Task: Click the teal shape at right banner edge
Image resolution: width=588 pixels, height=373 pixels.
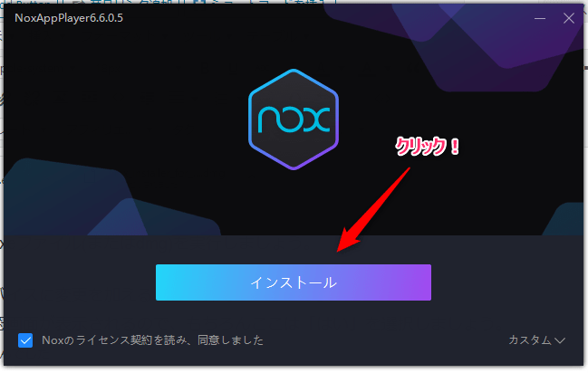Action: tap(564, 219)
